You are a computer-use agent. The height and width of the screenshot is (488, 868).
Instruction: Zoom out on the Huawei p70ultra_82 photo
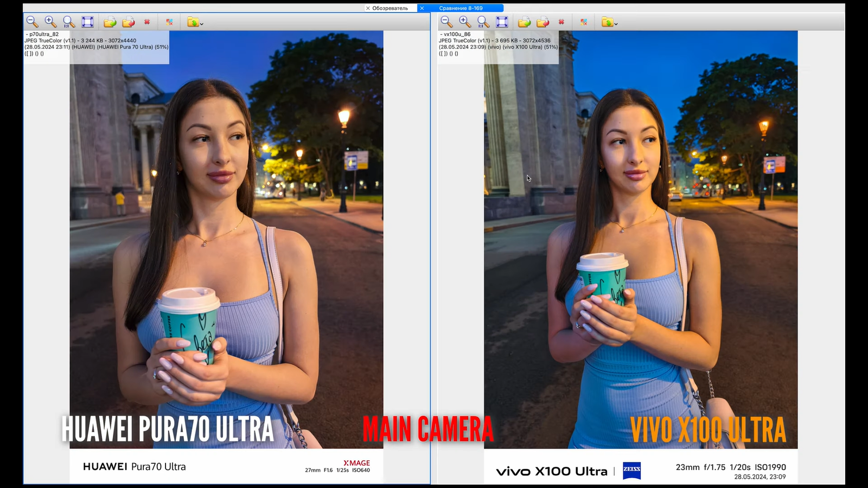(32, 22)
